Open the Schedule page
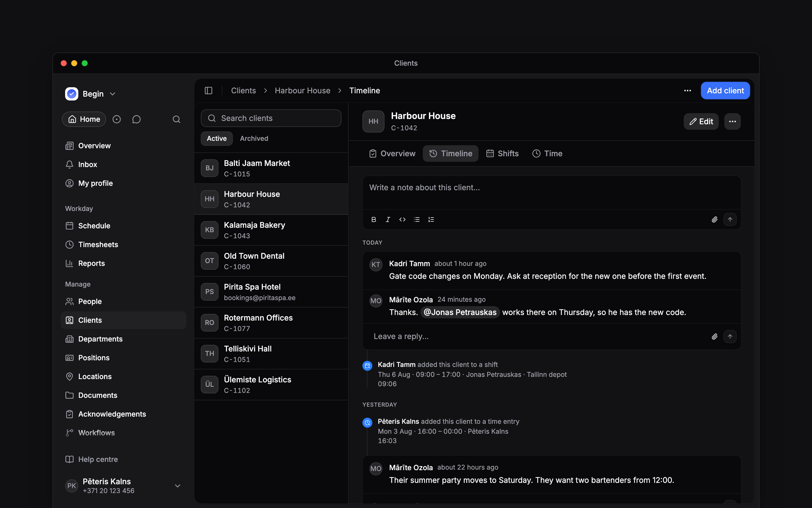 (x=124, y=226)
